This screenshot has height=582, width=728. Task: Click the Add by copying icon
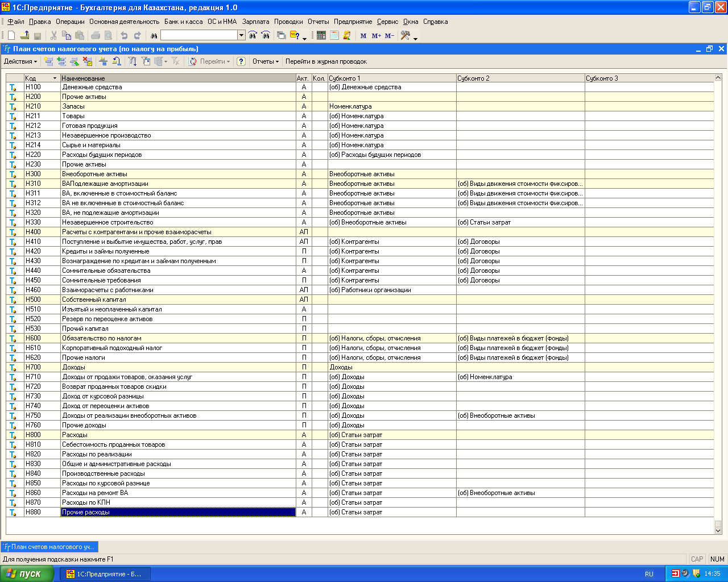click(61, 61)
